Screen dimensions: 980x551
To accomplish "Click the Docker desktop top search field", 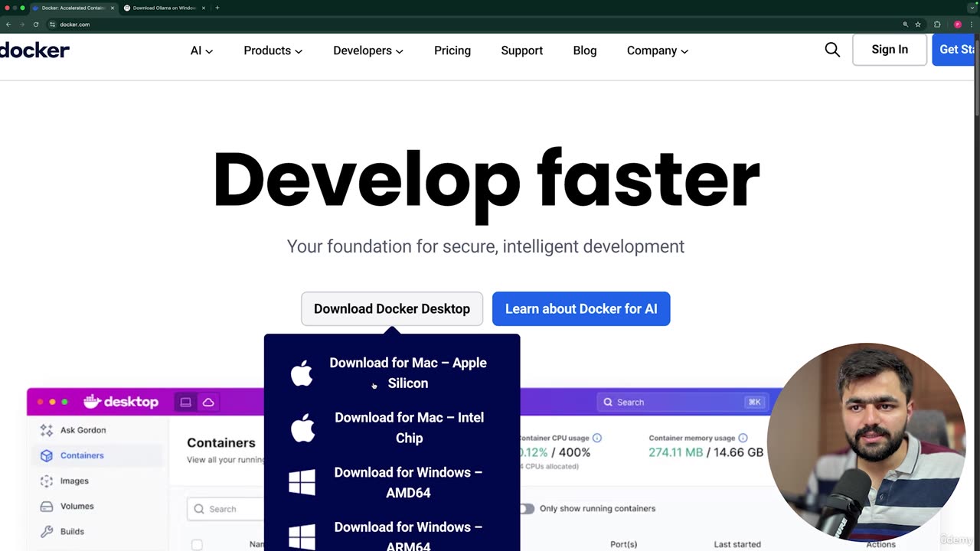I will pos(683,402).
